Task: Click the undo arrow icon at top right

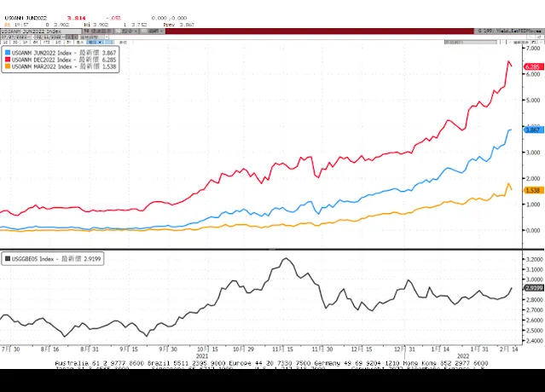Action: tap(531, 37)
